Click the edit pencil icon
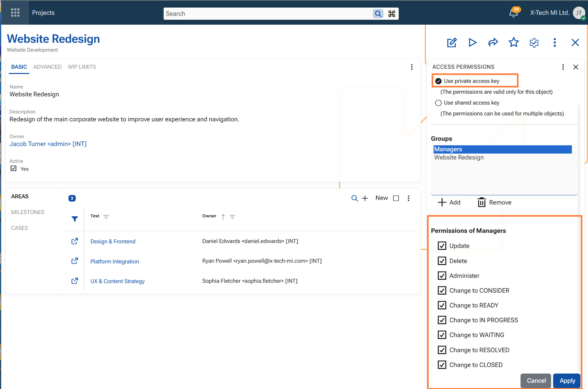Screen dimensions: 588x389 point(452,42)
